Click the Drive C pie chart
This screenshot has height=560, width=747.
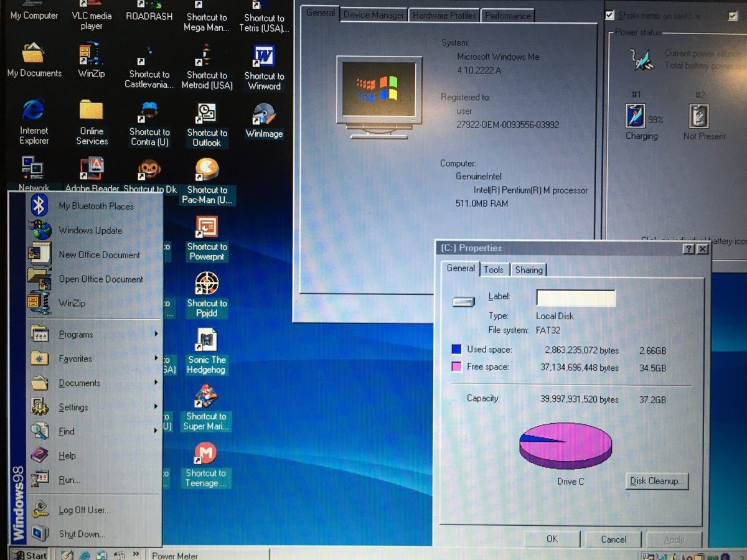[x=565, y=445]
